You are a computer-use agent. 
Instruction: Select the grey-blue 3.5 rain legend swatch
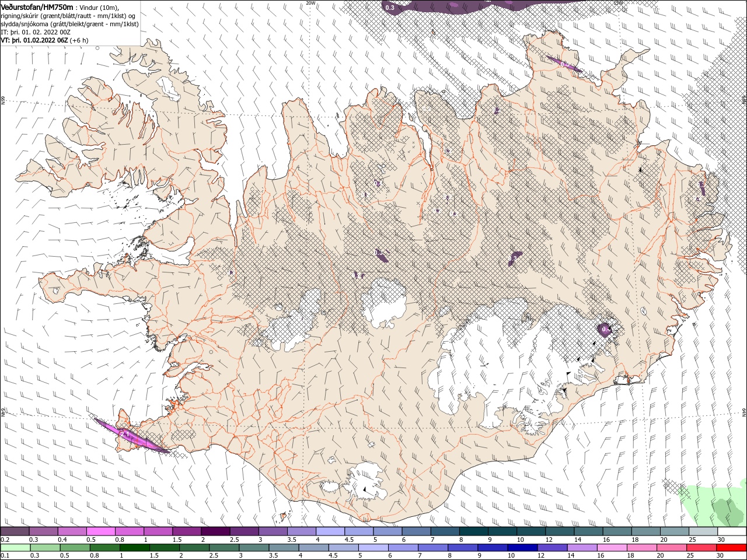pyautogui.click(x=283, y=548)
